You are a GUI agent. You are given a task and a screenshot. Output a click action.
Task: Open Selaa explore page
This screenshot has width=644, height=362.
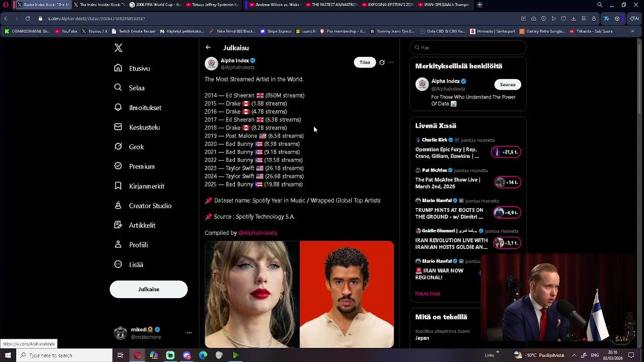pyautogui.click(x=130, y=88)
